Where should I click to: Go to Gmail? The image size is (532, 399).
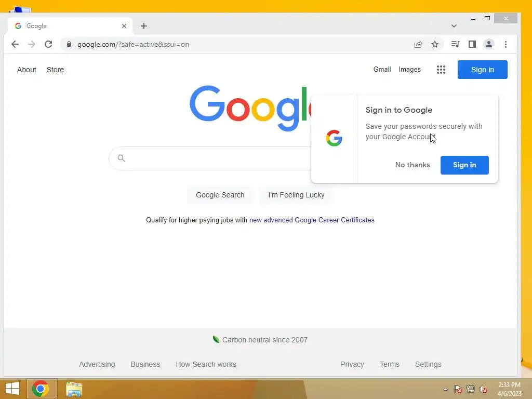coord(382,69)
